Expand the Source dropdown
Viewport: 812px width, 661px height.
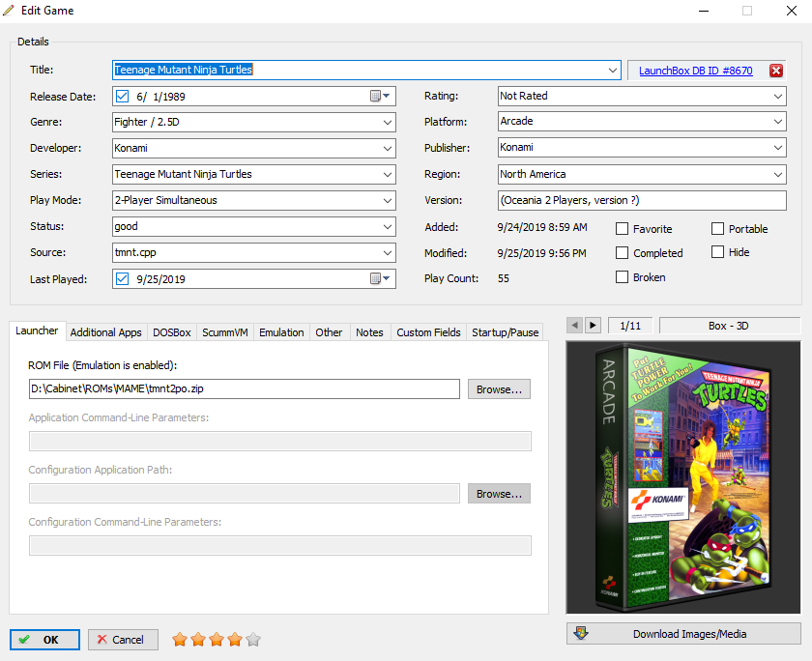388,252
